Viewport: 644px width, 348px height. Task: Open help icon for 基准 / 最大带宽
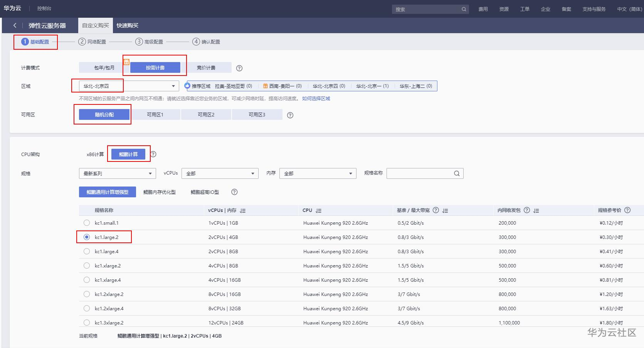[436, 210]
